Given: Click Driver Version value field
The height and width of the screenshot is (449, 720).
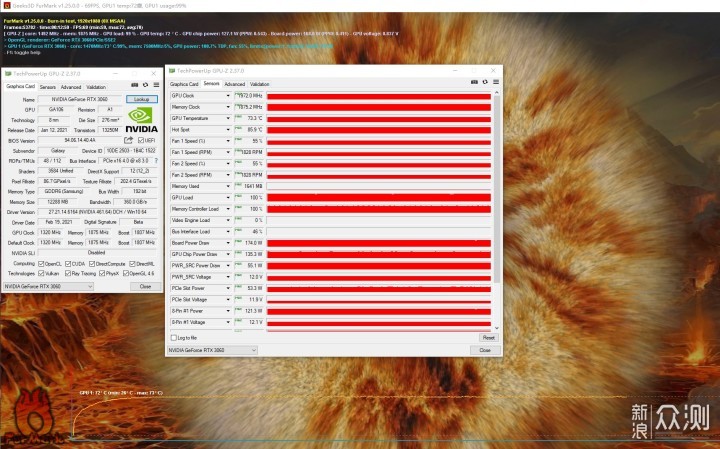Looking at the screenshot, I should 98,212.
